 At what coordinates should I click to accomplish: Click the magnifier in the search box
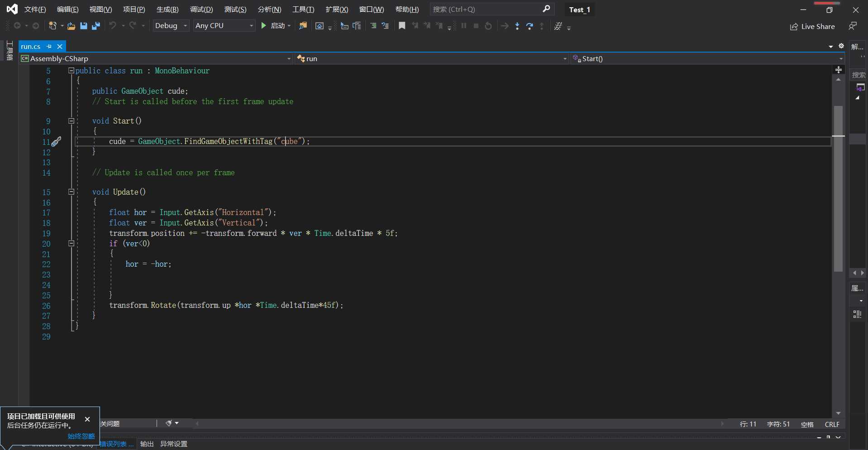pos(546,9)
